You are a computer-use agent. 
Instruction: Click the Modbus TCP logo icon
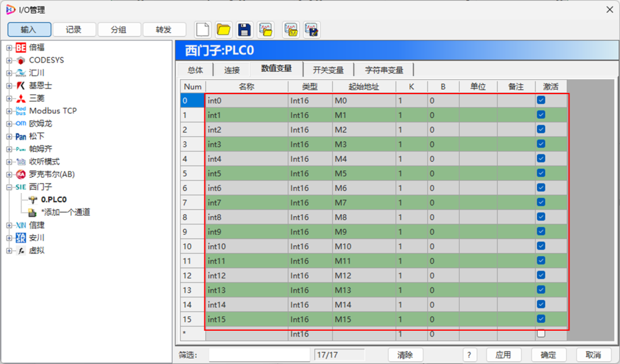point(21,111)
